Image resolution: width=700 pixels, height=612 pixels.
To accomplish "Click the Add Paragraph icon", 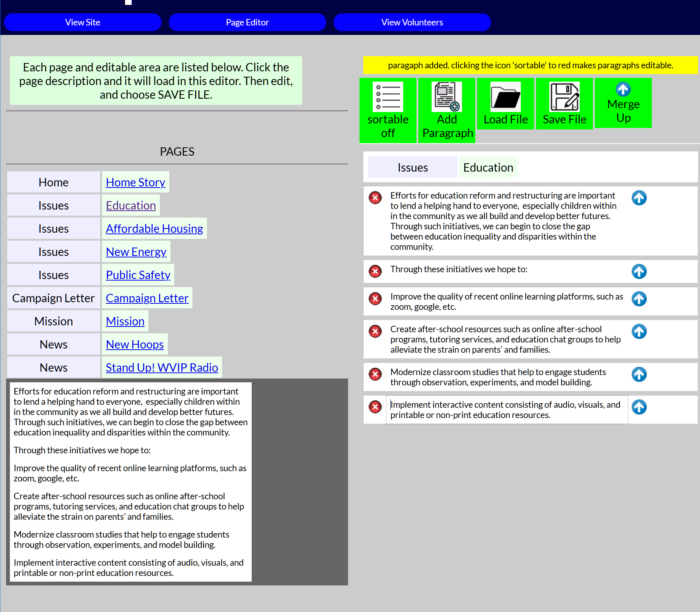I will click(446, 97).
